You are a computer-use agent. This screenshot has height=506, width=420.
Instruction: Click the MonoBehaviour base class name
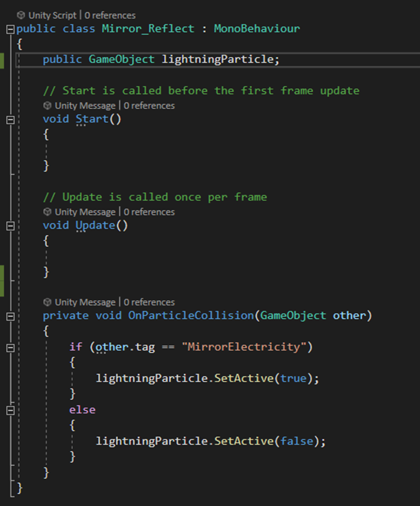pos(257,28)
